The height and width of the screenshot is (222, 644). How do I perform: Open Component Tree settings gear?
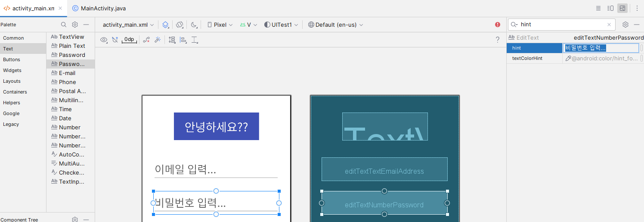[x=75, y=219]
